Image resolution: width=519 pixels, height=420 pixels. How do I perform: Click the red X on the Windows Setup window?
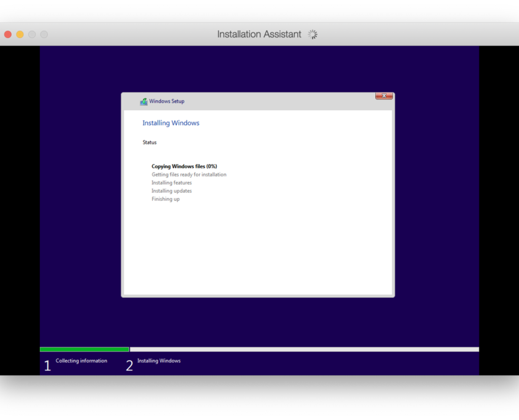[x=384, y=96]
